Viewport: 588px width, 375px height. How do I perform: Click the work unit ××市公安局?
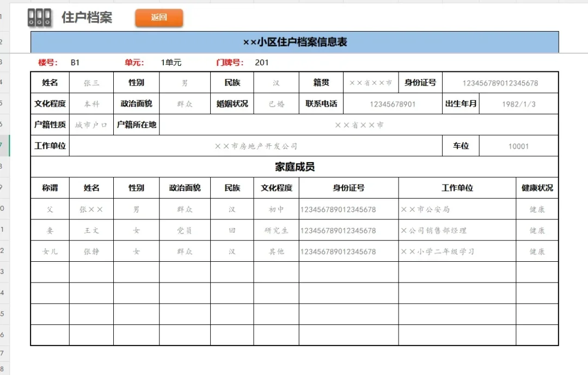pyautogui.click(x=457, y=209)
